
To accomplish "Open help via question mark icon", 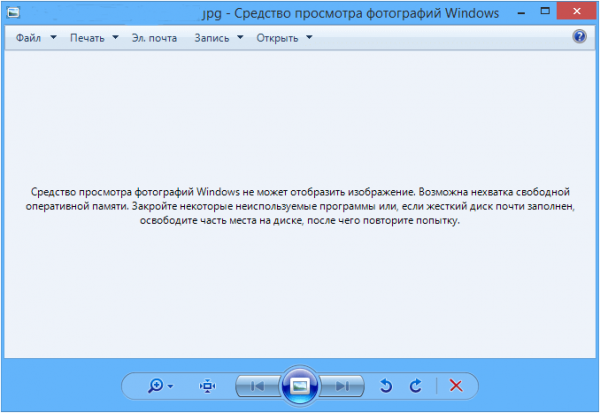I will point(579,37).
